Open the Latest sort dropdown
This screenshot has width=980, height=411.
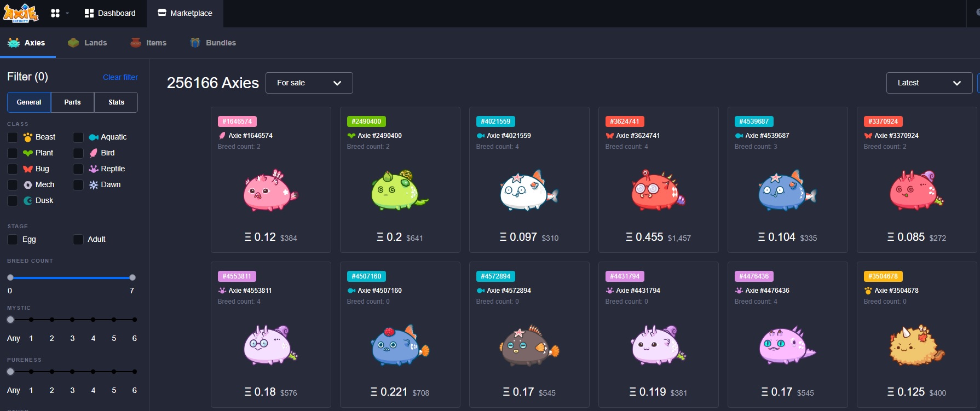pos(930,83)
